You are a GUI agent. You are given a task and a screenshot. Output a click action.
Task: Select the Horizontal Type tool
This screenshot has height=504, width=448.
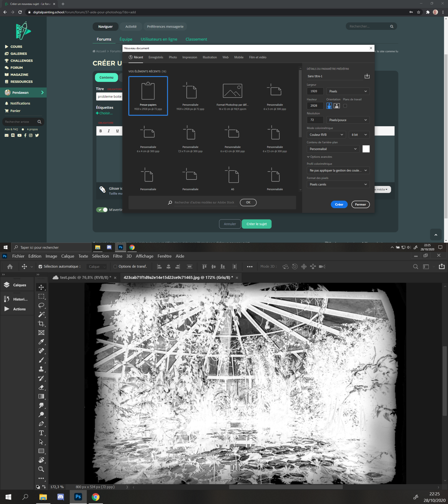(x=41, y=433)
